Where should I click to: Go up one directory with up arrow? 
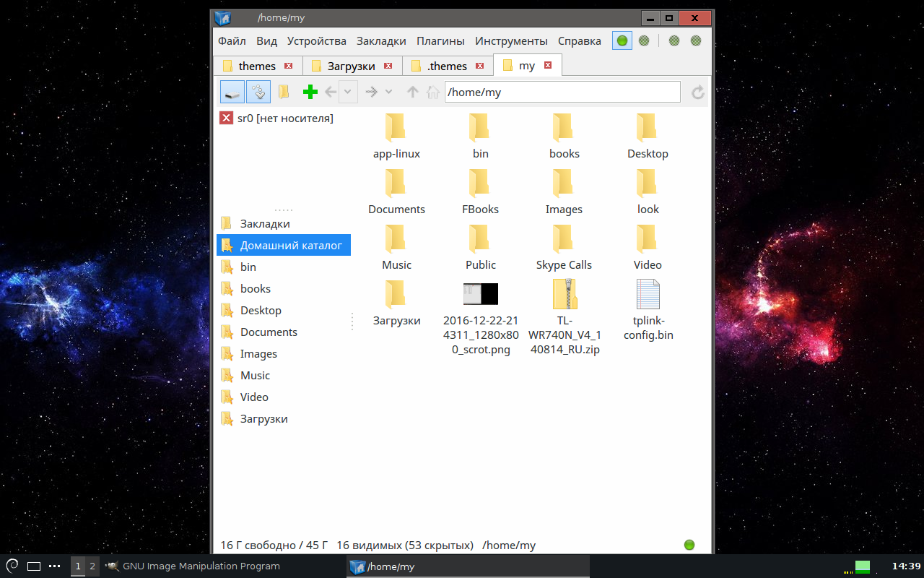(x=413, y=92)
